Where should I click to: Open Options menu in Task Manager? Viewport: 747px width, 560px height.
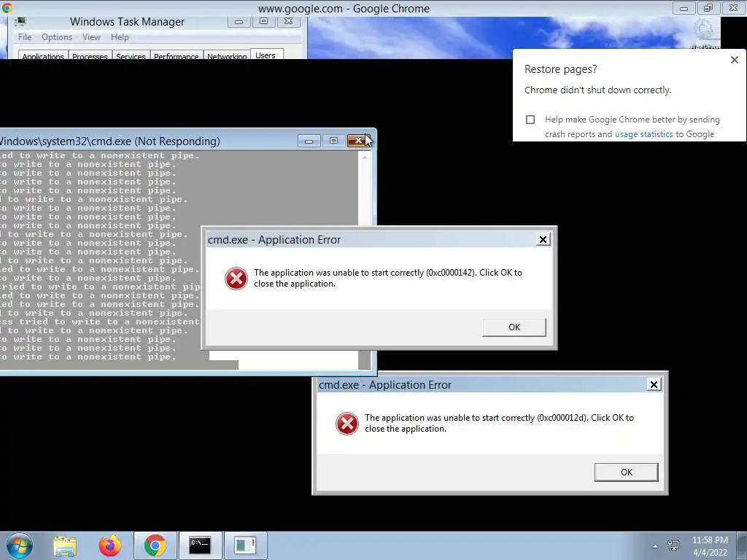(57, 37)
